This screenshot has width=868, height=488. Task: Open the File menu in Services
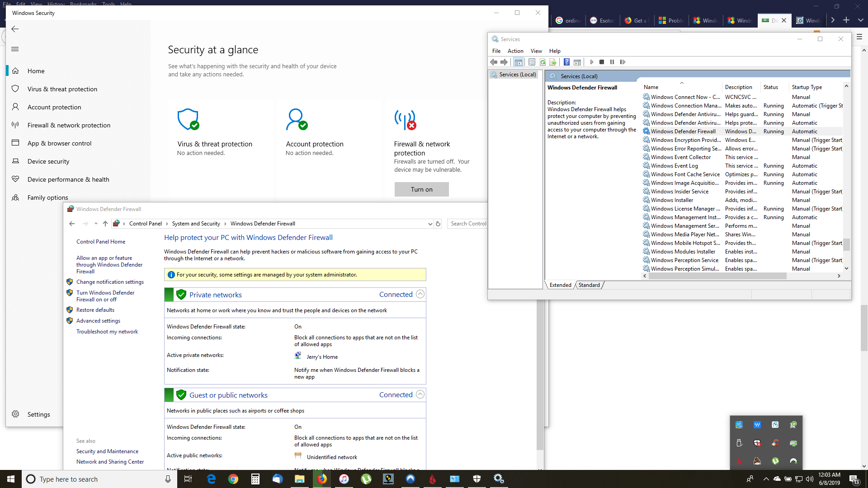coord(496,51)
